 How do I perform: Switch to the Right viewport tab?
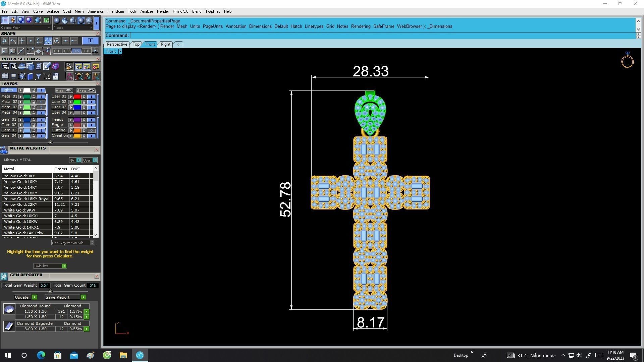(x=166, y=44)
